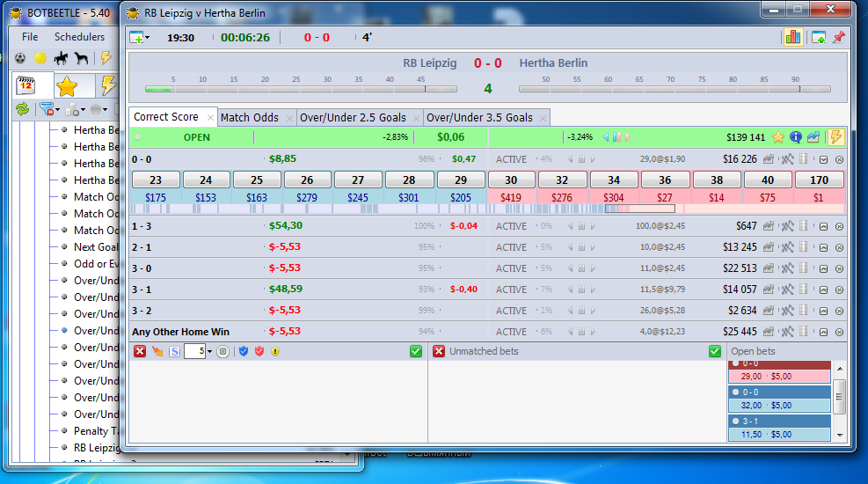Click odds button 29
This screenshot has height=484, width=868.
coord(461,180)
